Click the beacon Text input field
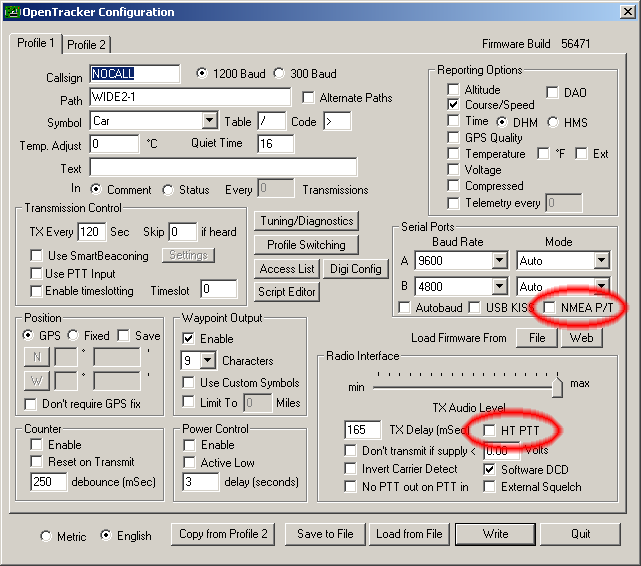Viewport: 641px width, 566px height. pos(223,168)
